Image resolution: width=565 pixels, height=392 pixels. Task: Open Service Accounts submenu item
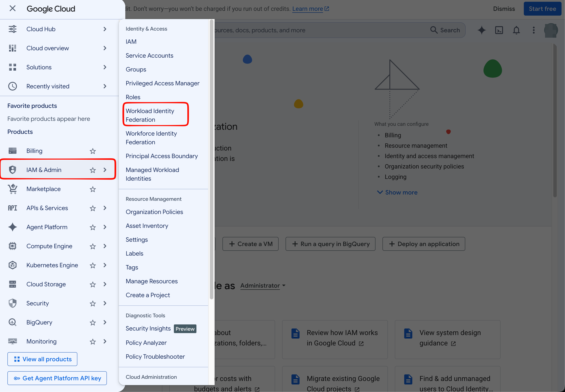click(149, 55)
